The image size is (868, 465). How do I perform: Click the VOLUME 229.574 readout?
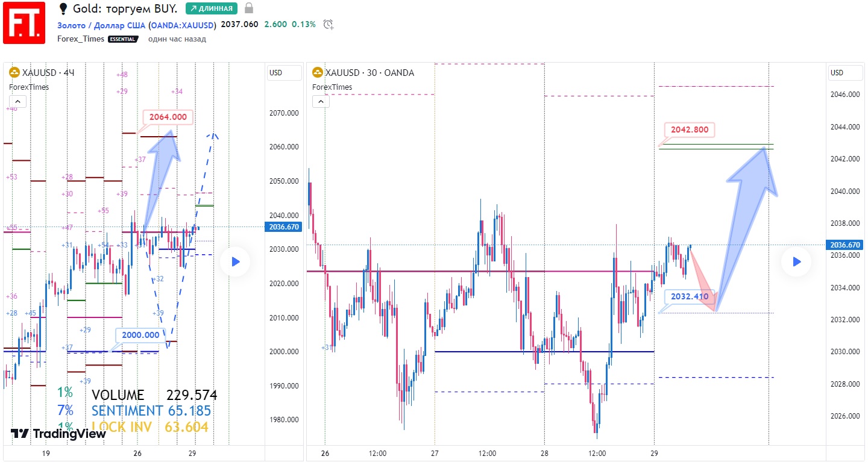click(x=154, y=395)
